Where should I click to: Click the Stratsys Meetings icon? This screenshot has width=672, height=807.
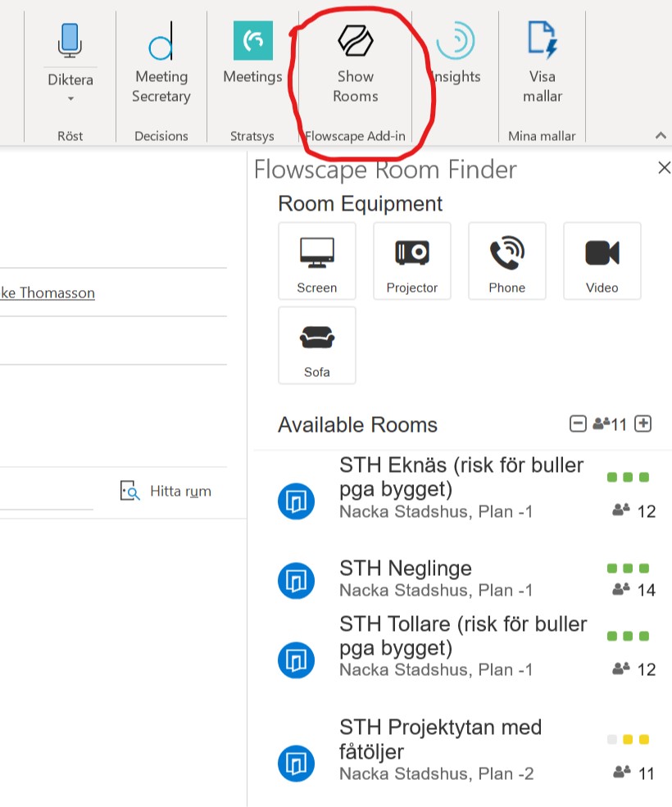pos(253,41)
